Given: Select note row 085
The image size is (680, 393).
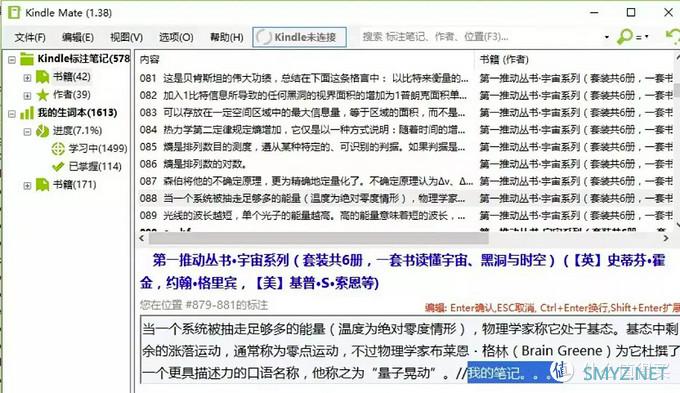Looking at the screenshot, I should click(405, 147).
